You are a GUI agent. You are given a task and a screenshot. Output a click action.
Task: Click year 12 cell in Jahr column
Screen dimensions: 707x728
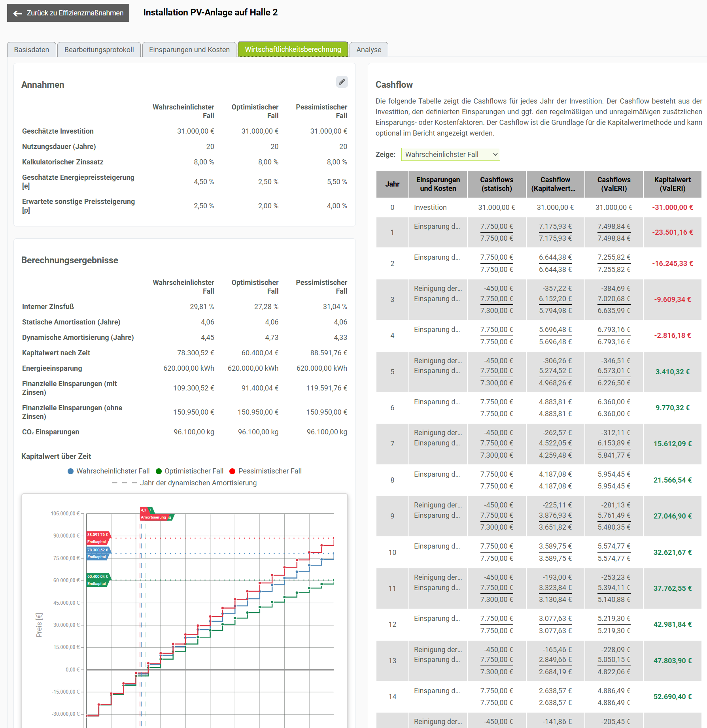(392, 624)
